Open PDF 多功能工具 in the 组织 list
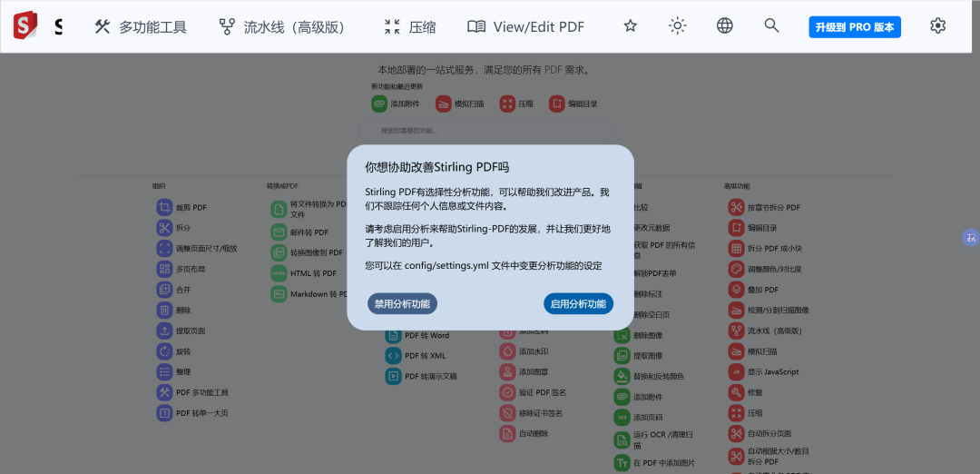The image size is (980, 474). click(192, 392)
